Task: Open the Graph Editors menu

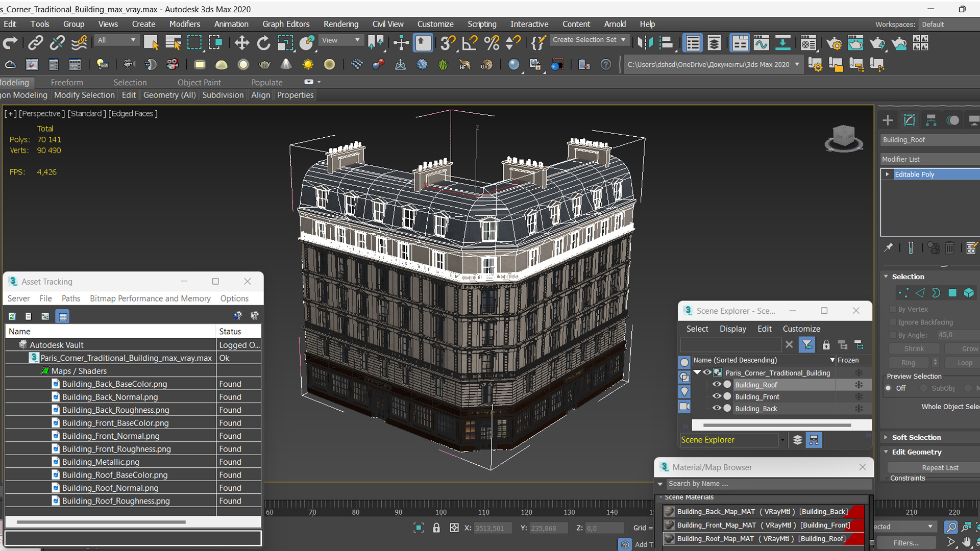Action: point(286,24)
